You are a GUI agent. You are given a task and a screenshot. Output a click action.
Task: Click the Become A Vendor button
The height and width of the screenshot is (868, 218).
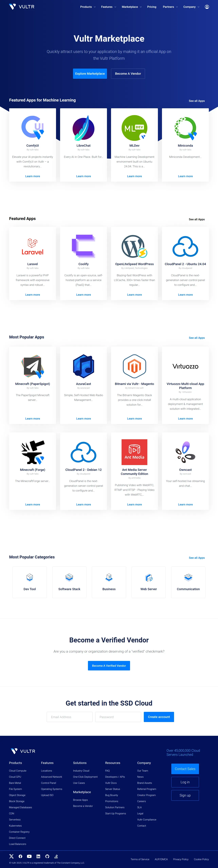coord(128,73)
